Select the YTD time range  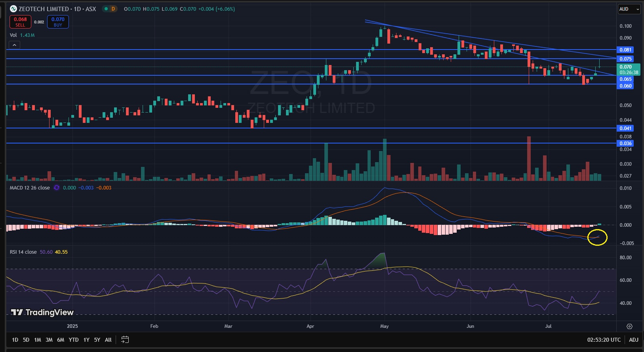[x=74, y=340]
